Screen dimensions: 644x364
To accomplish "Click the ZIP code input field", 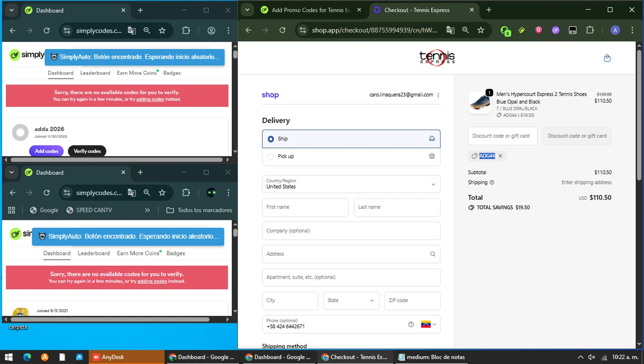I will click(x=412, y=300).
